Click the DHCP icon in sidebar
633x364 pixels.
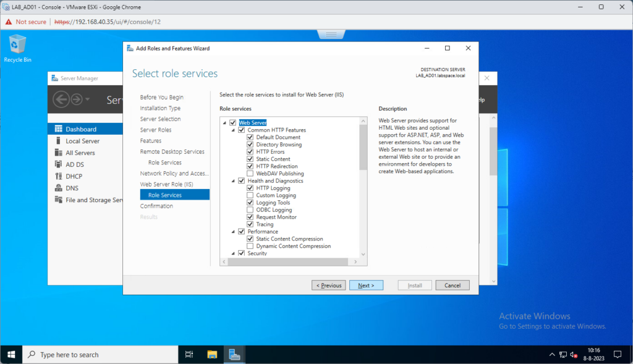tap(59, 176)
